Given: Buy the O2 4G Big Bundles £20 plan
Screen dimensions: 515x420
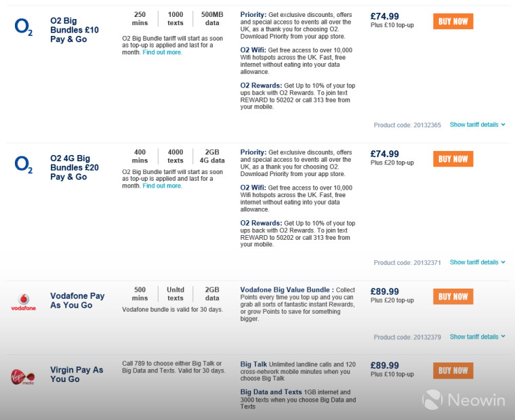Looking at the screenshot, I should [453, 159].
